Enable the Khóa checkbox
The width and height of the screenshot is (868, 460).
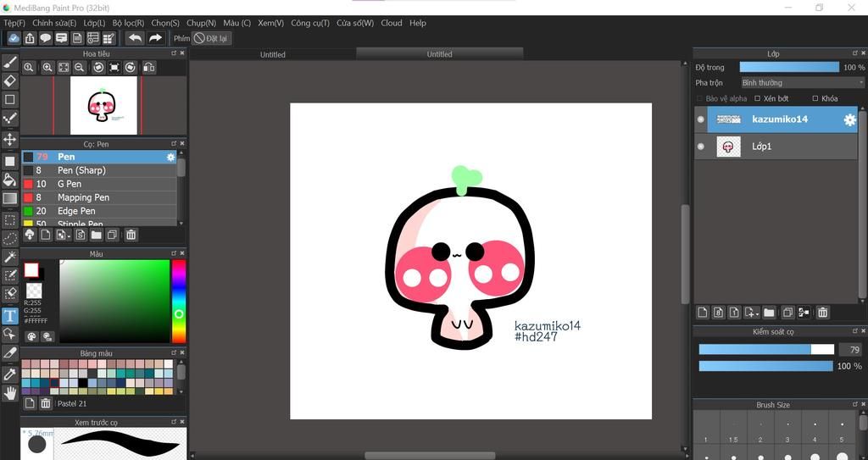(x=815, y=98)
